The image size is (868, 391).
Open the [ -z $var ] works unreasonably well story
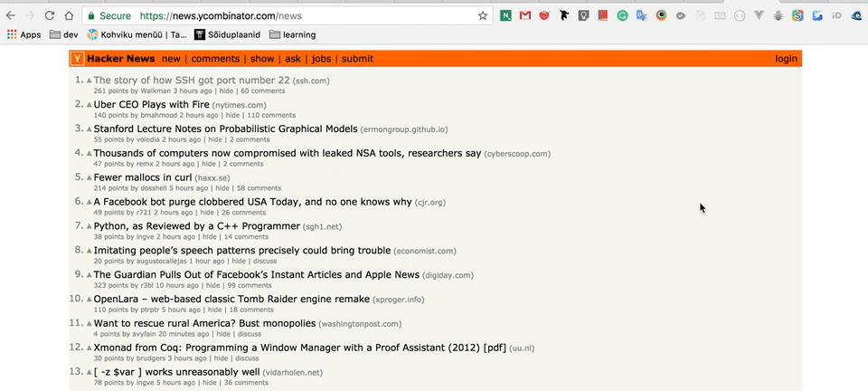point(176,373)
